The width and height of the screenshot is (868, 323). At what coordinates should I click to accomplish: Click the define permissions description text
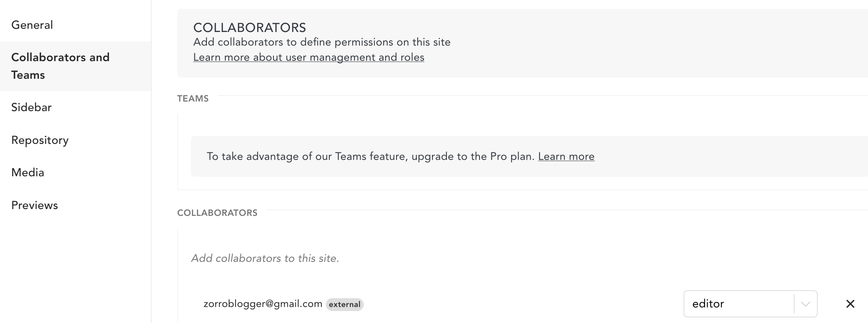click(322, 42)
